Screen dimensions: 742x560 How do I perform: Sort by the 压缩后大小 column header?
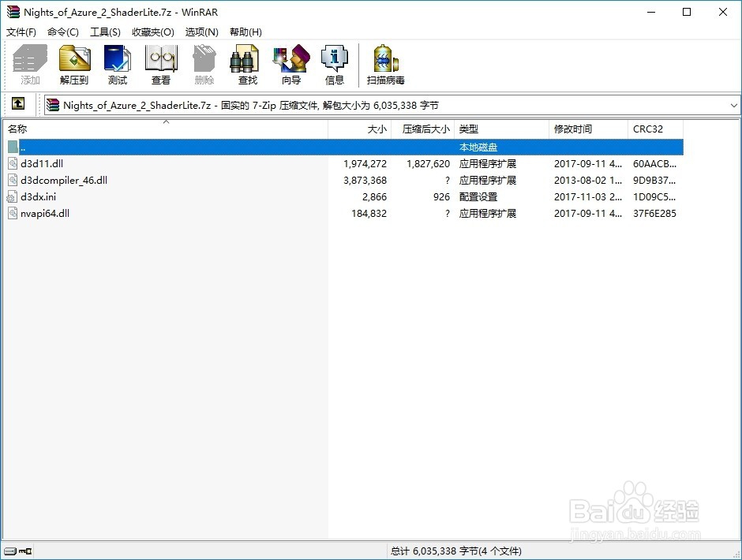tap(422, 129)
